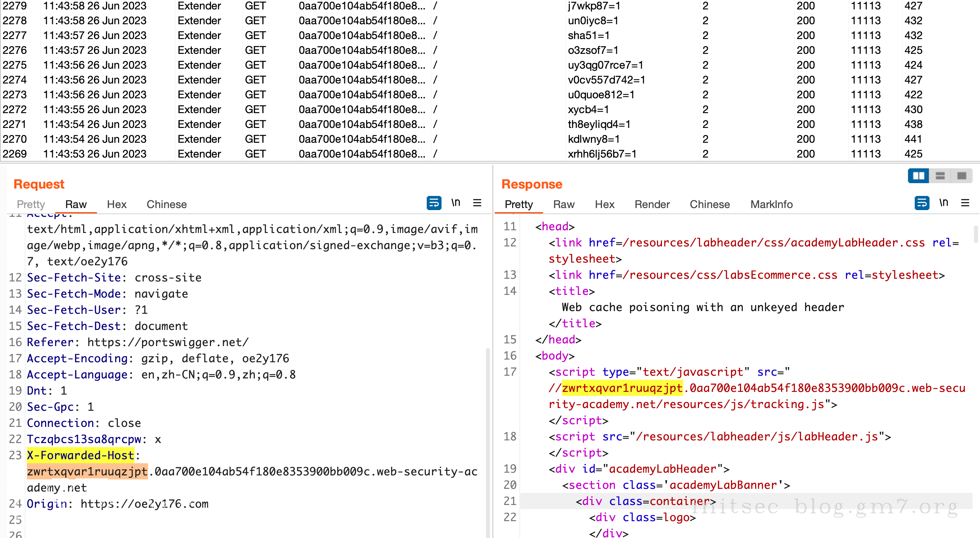Viewport: 980px width, 538px height.
Task: Toggle non-printable chars \n in Request pane
Action: point(455,203)
